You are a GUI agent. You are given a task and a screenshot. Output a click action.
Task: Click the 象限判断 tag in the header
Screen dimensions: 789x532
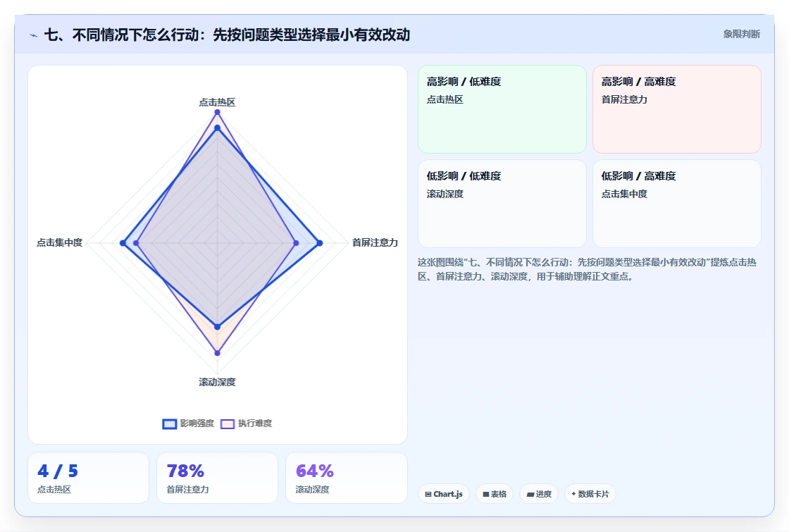pos(741,35)
